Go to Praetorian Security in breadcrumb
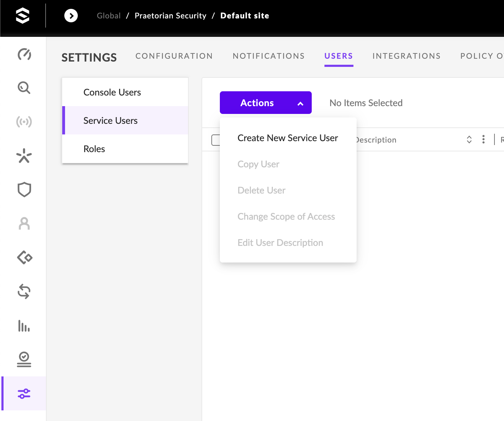The height and width of the screenshot is (421, 504). (x=170, y=16)
